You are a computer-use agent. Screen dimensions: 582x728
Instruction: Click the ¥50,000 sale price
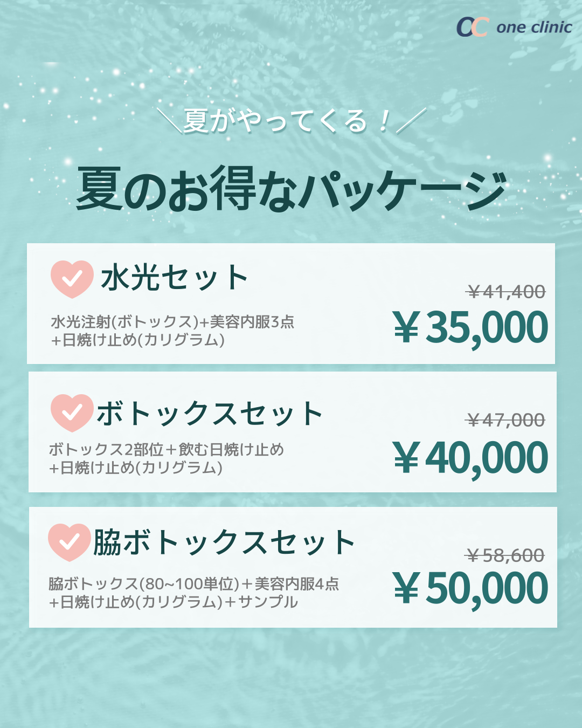470,588
